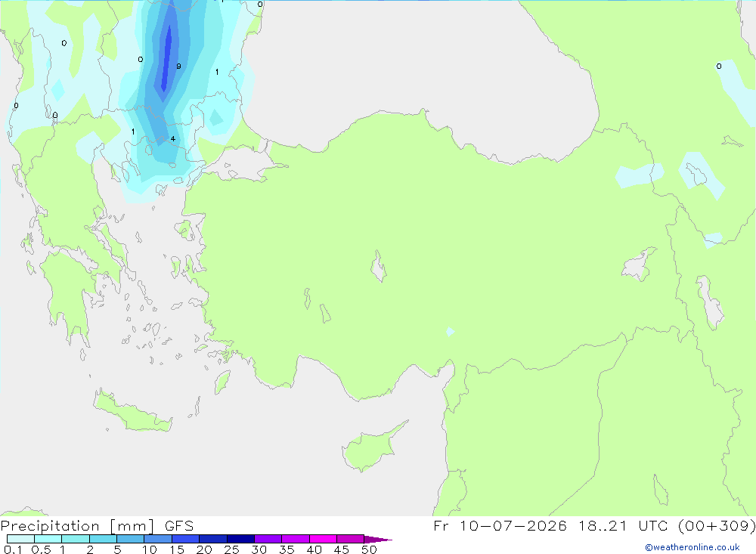The width and height of the screenshot is (756, 554).
Task: Click the '5' legend scale label
Action: (x=117, y=549)
